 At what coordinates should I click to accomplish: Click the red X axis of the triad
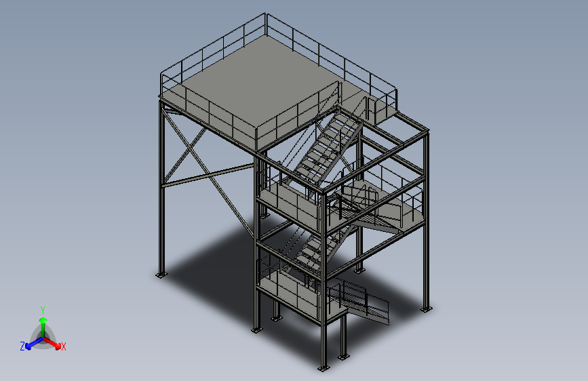pyautogui.click(x=52, y=343)
